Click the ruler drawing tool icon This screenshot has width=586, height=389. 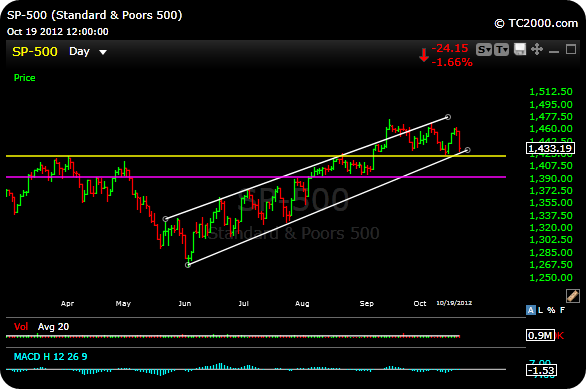(x=573, y=296)
